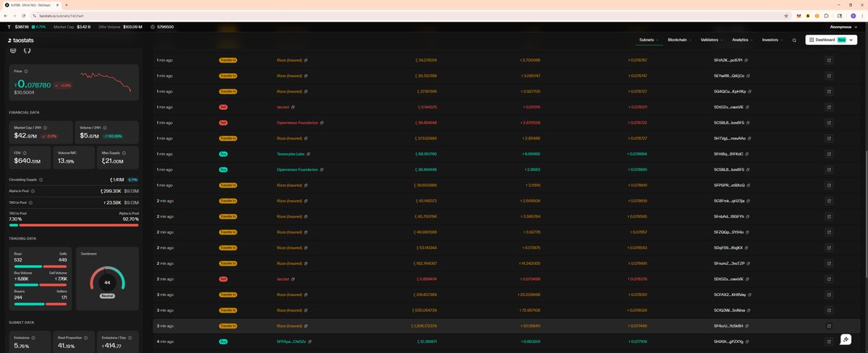The image size is (868, 353).
Task: Click the floating sparkle button at bottom right
Action: point(845,339)
